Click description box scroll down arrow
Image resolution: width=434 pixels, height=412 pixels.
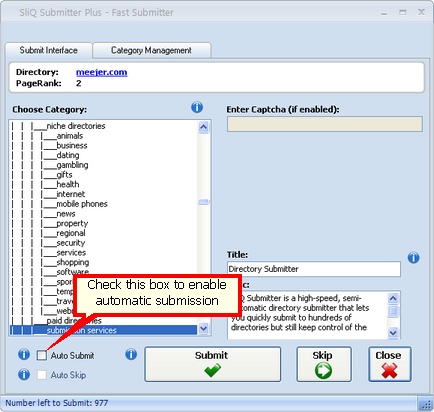coord(393,333)
